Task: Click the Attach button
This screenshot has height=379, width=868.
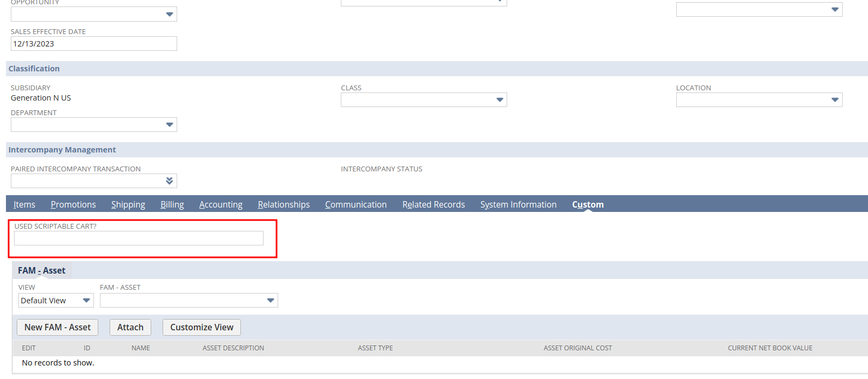Action: click(x=130, y=327)
